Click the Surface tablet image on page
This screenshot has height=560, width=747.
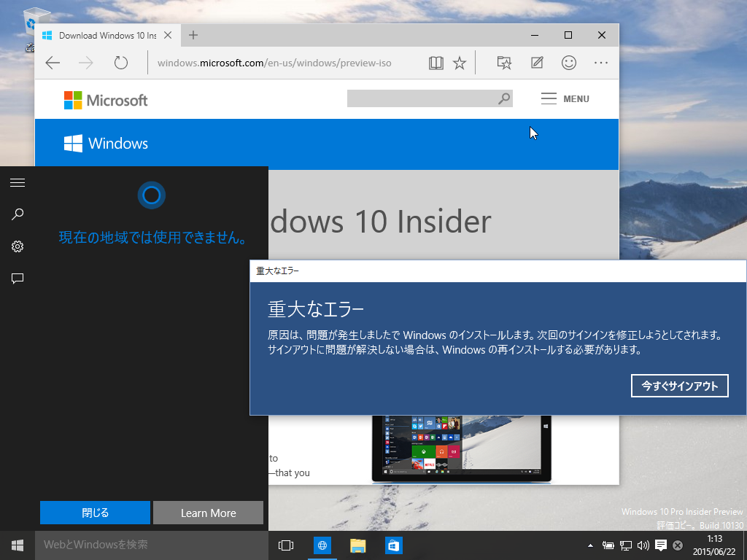click(x=461, y=449)
